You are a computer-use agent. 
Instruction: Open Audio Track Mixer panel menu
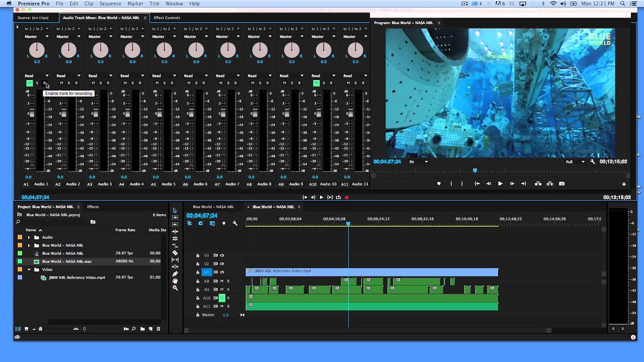pyautogui.click(x=145, y=18)
